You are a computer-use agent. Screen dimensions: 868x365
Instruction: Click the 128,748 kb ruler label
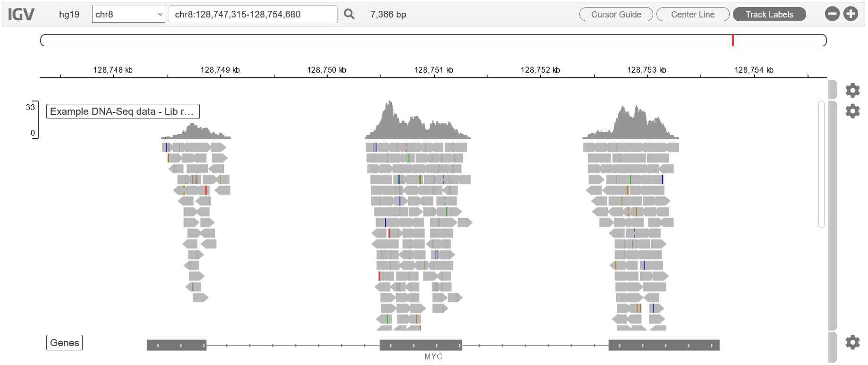[x=113, y=70]
